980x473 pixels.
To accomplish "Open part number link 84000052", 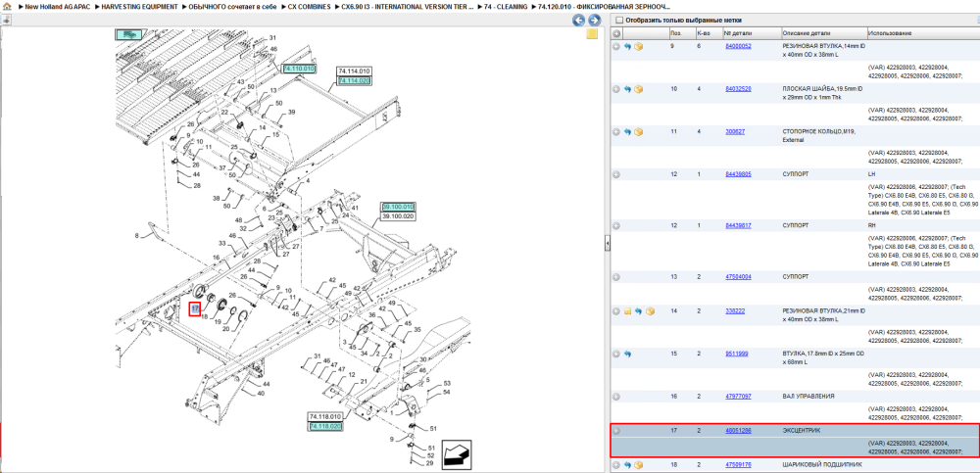I will 738,46.
